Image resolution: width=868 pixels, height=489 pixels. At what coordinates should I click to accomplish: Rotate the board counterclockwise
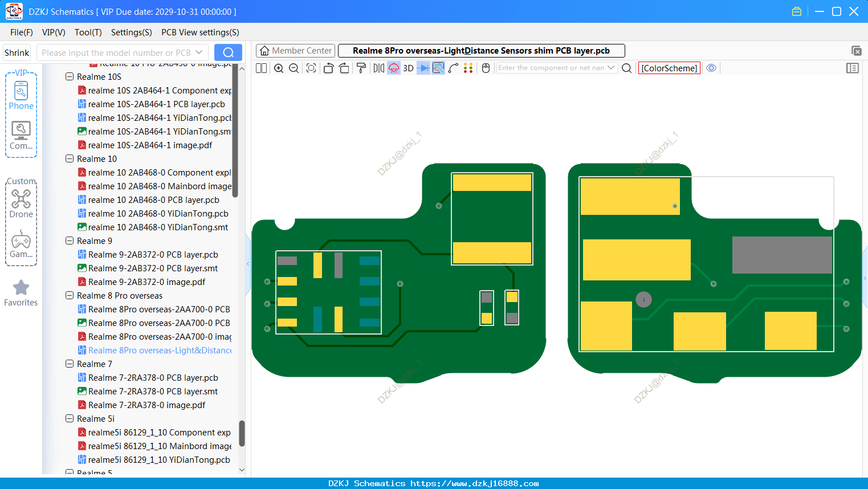click(x=328, y=68)
